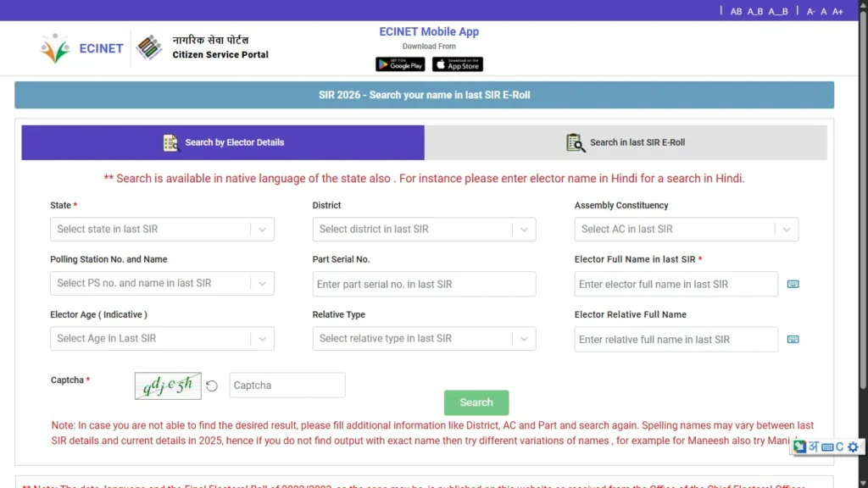Click the Election Commission emblem beside Citizen Service Portal
Screen dimensions: 868x488
click(149, 47)
